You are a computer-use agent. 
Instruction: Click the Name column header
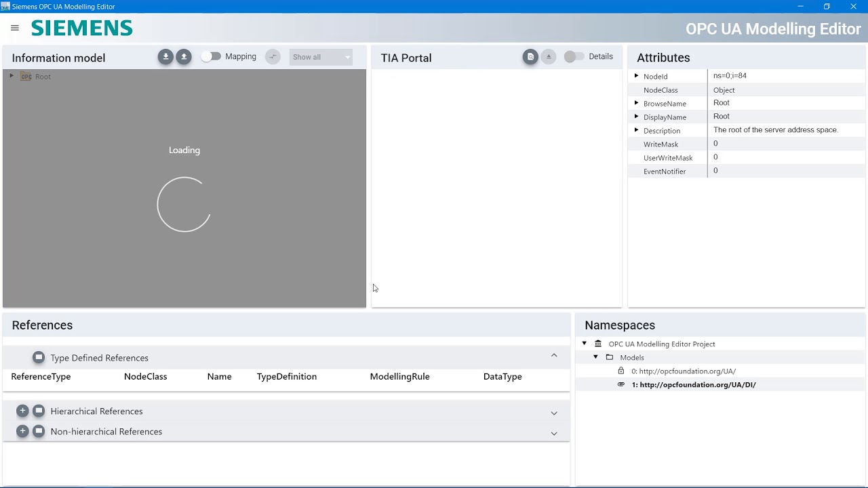coord(219,376)
